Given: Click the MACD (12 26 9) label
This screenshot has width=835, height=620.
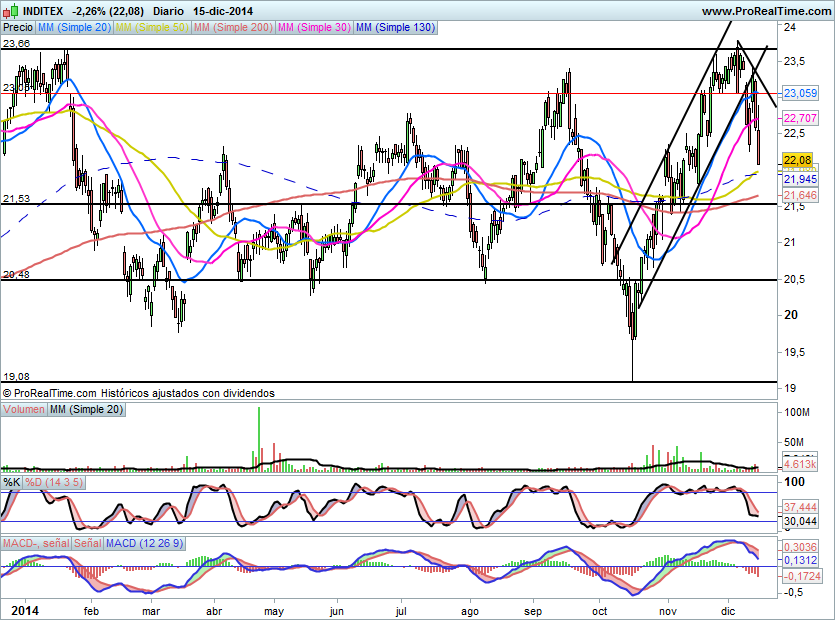Looking at the screenshot, I should 144,543.
